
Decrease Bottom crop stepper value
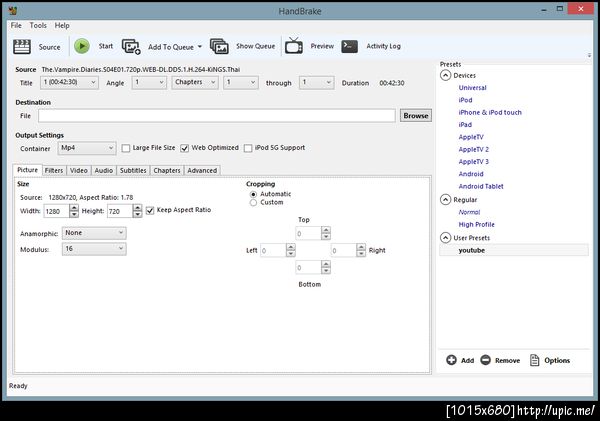coord(326,271)
